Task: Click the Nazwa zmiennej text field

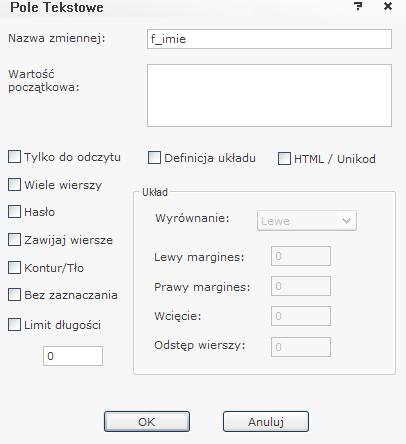Action: (269, 39)
